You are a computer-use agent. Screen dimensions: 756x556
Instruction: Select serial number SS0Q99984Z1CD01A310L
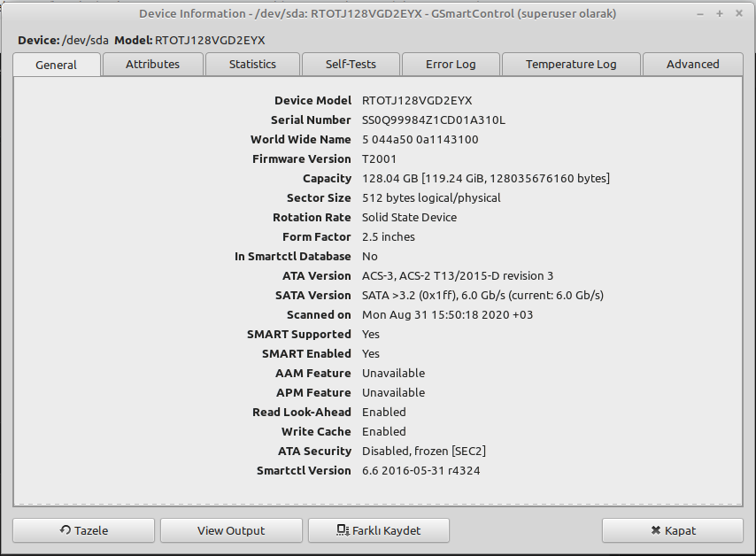[434, 120]
